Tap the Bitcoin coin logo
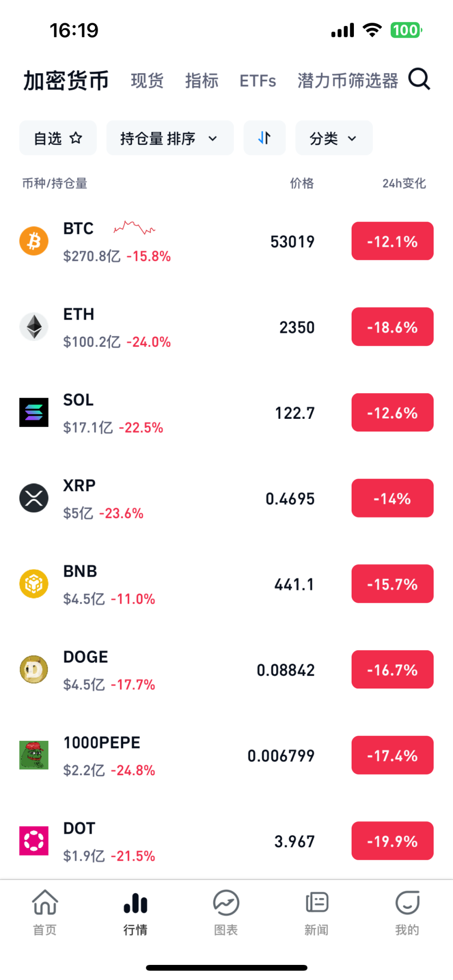This screenshot has height=980, width=453. (34, 241)
